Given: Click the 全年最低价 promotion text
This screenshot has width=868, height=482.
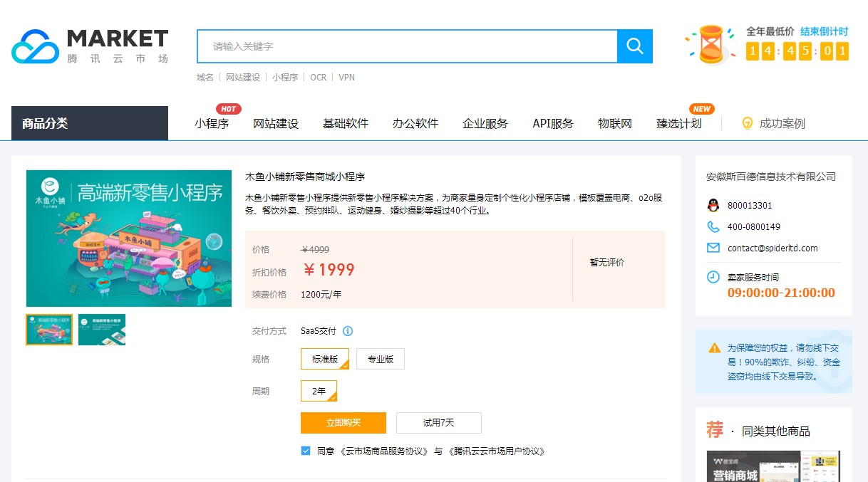Looking at the screenshot, I should [x=770, y=31].
